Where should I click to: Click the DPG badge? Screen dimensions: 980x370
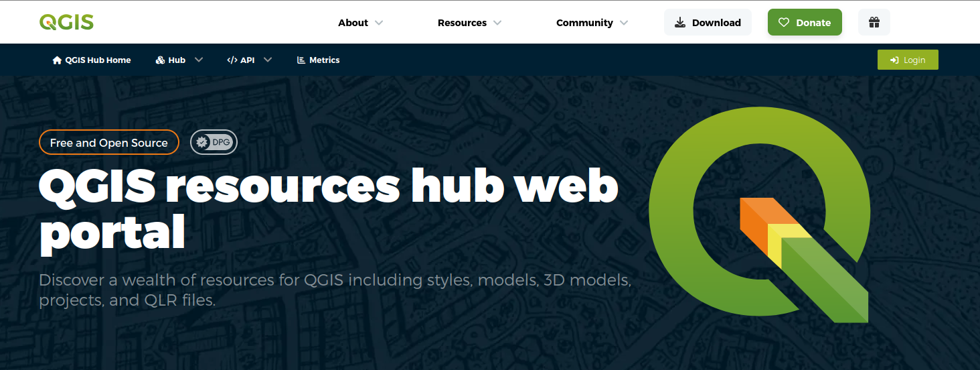(214, 142)
